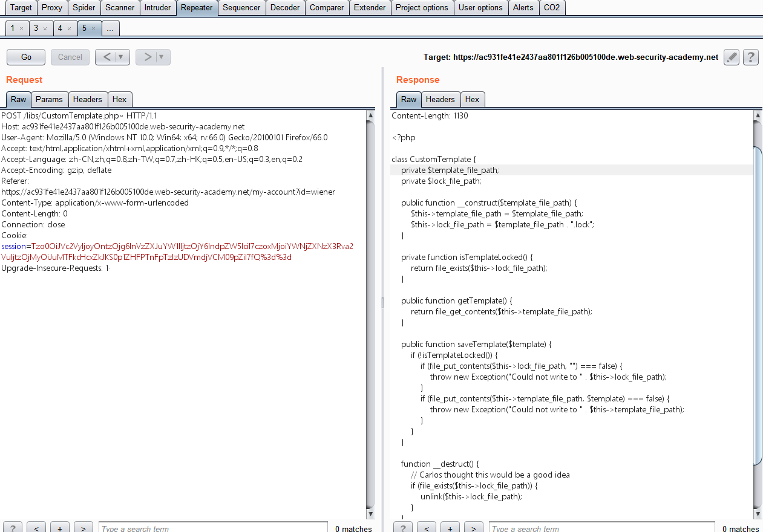
Task: Open the Extender tab
Action: coord(370,8)
